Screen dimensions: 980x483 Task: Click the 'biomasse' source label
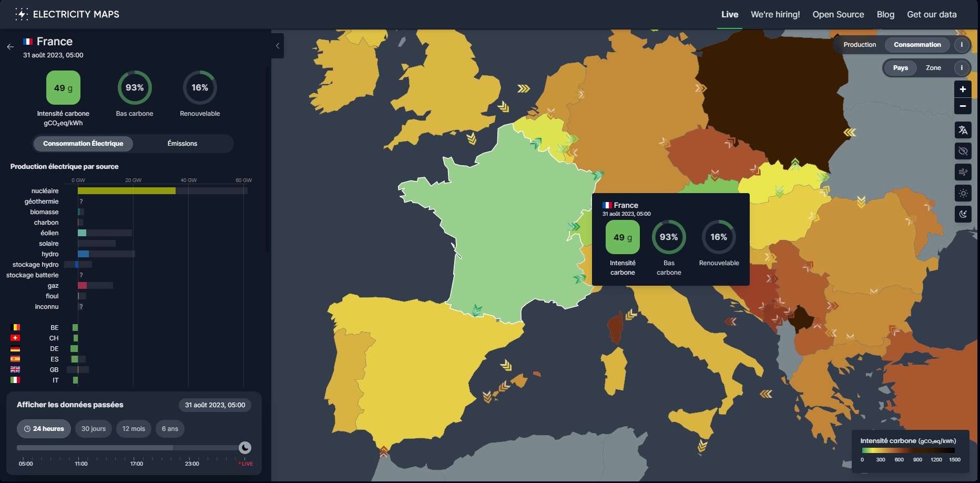tap(44, 212)
